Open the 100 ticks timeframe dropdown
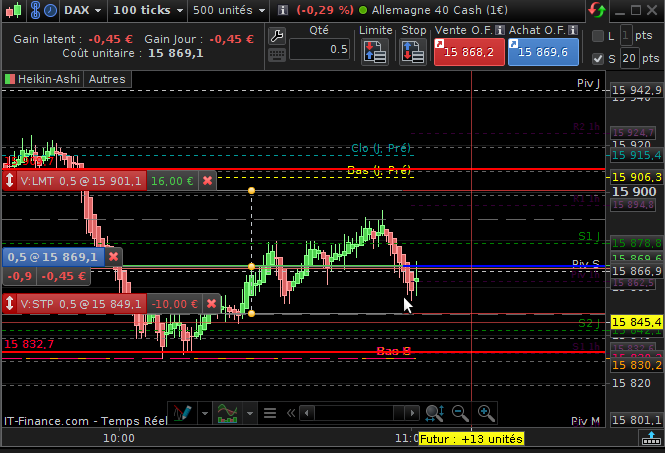 [x=148, y=10]
